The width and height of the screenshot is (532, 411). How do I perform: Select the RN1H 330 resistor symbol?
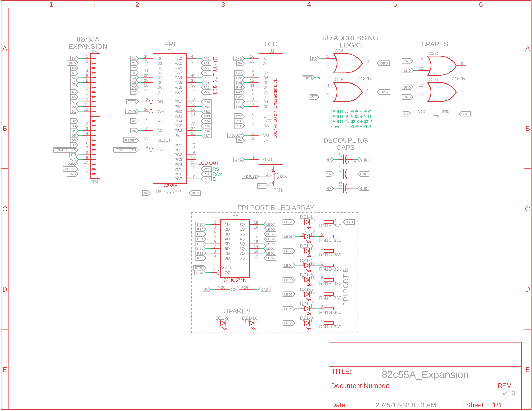[329, 323]
